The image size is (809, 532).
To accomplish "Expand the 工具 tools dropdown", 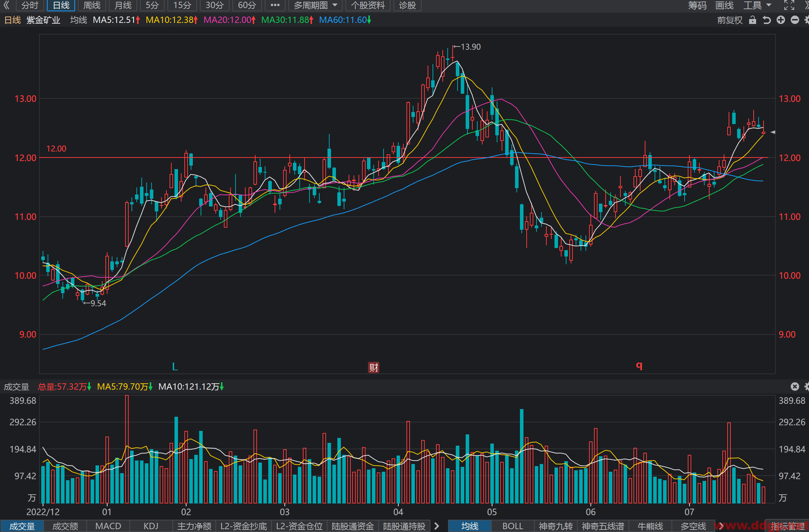I will point(758,5).
